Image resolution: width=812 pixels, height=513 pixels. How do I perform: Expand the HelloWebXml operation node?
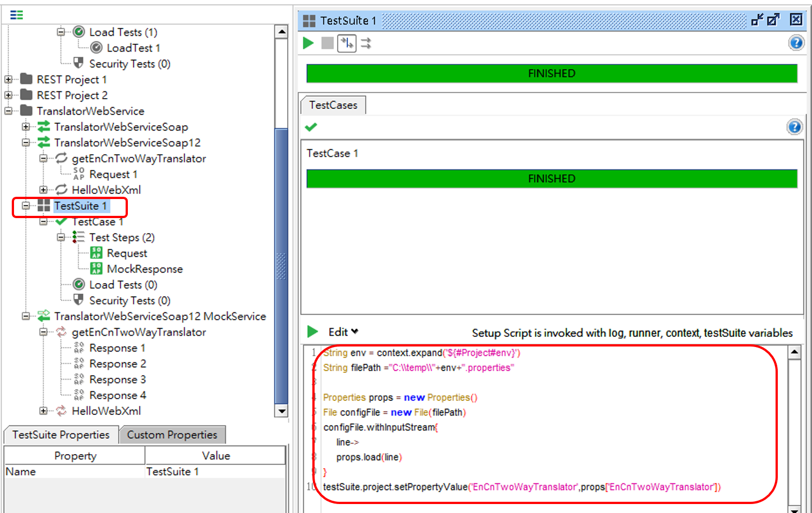click(x=43, y=190)
